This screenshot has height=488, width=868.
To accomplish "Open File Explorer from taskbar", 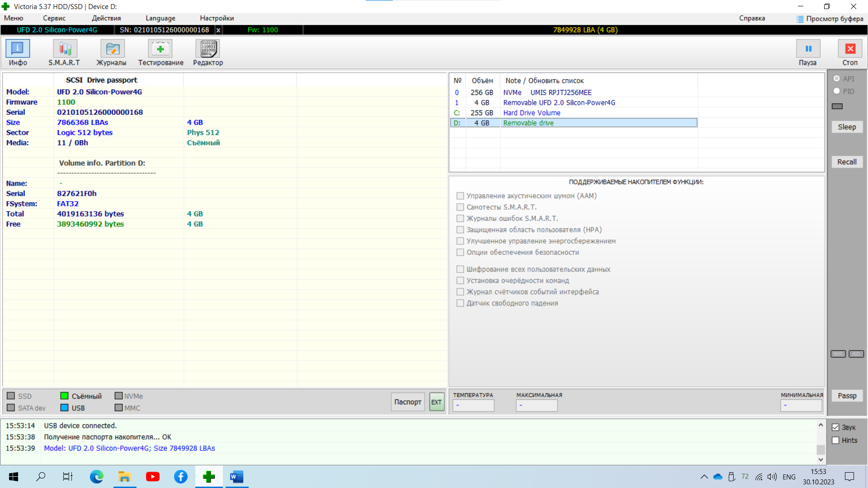I will pos(124,477).
